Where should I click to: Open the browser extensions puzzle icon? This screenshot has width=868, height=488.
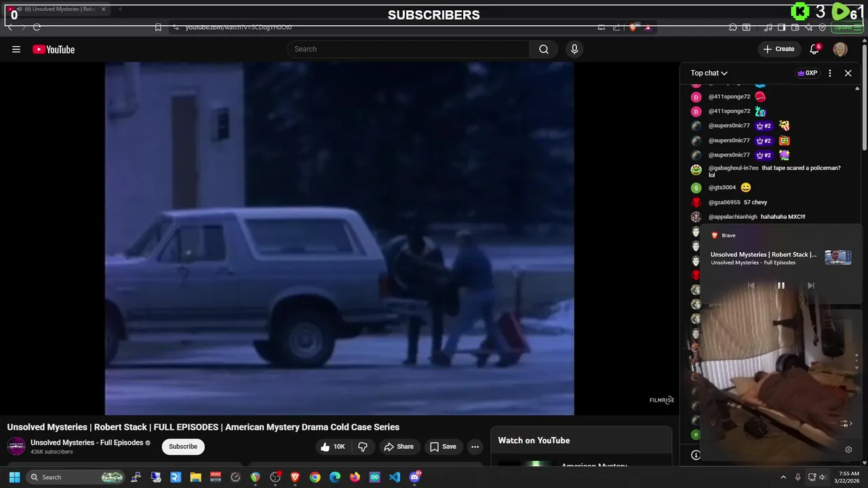click(x=733, y=27)
